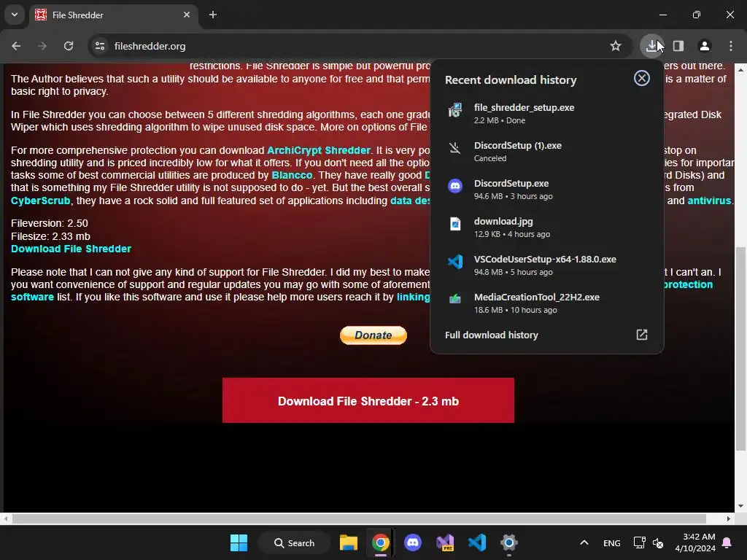Click the canceled download icon for DiscordSetup (1).exe
Image resolution: width=747 pixels, height=560 pixels.
tap(455, 148)
